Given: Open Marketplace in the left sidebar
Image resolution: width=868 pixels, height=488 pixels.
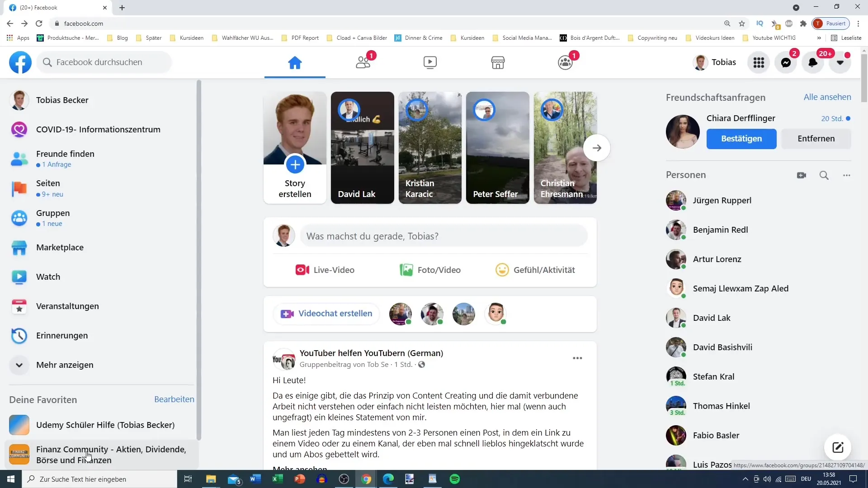Looking at the screenshot, I should click(x=101, y=248).
